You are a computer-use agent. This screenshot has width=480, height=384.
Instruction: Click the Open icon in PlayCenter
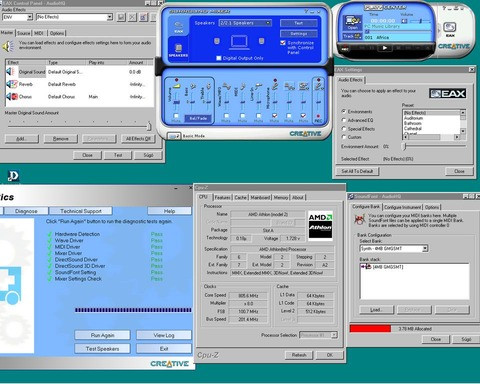(x=352, y=23)
